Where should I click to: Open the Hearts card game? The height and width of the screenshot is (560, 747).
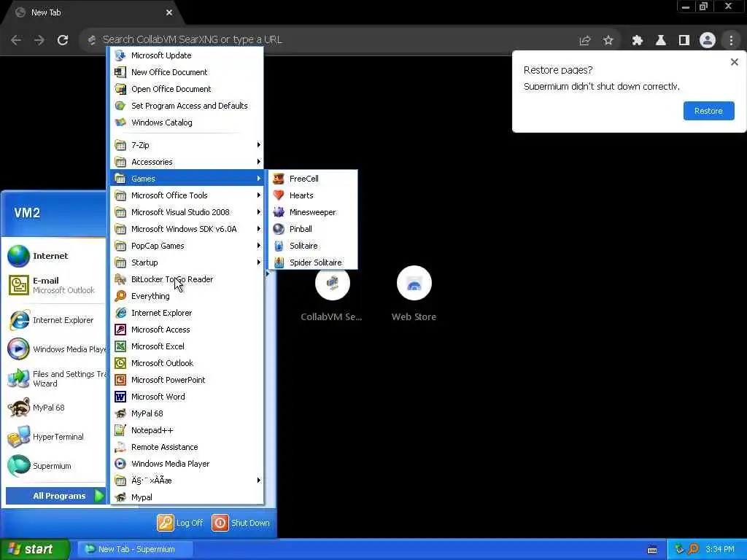tap(312, 195)
